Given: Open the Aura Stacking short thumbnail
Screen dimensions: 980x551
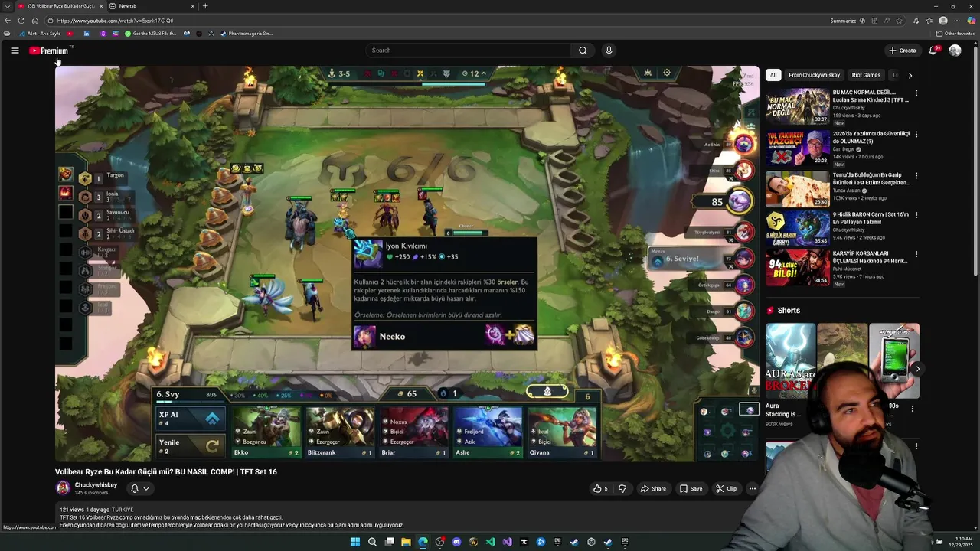Looking at the screenshot, I should [x=790, y=360].
